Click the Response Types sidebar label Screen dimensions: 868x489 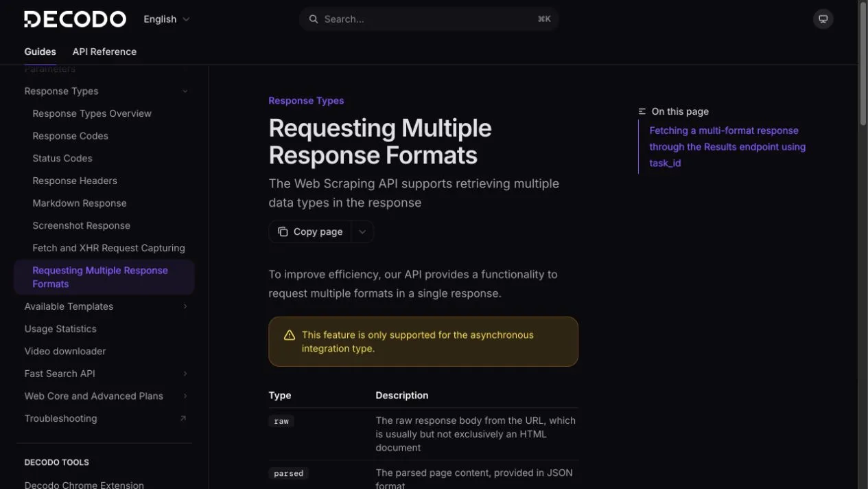tap(62, 91)
